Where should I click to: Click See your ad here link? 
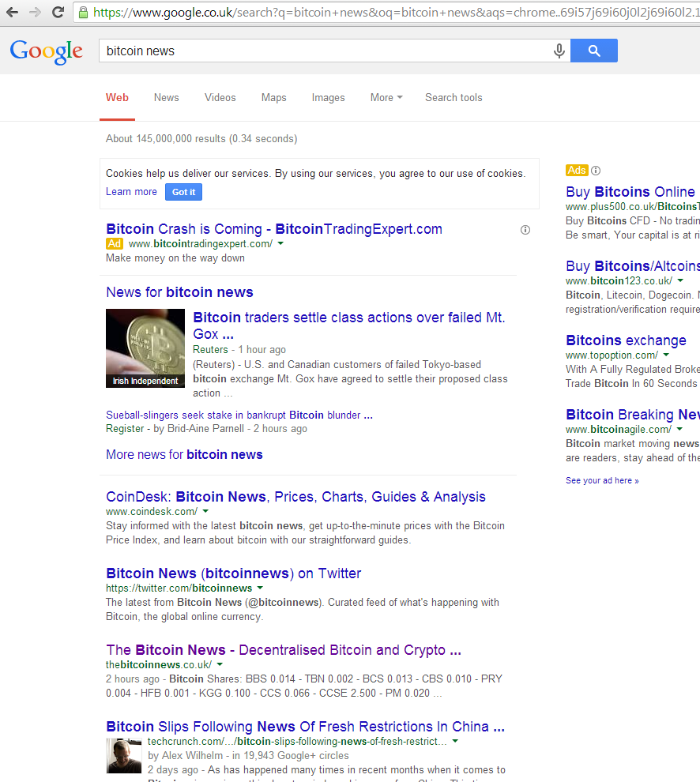point(602,480)
